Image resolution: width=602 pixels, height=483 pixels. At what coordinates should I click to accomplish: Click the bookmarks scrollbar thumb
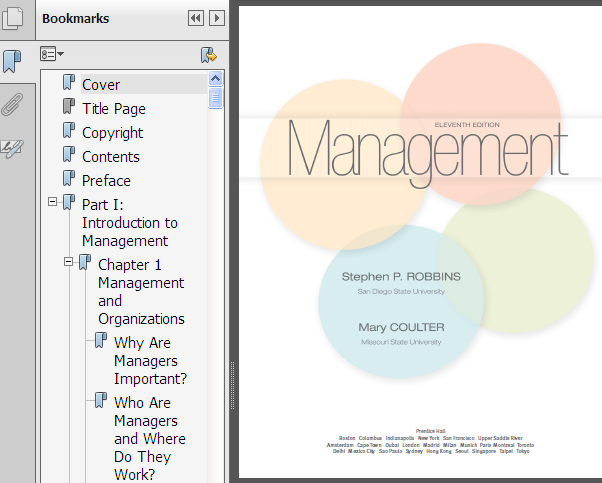[x=216, y=98]
